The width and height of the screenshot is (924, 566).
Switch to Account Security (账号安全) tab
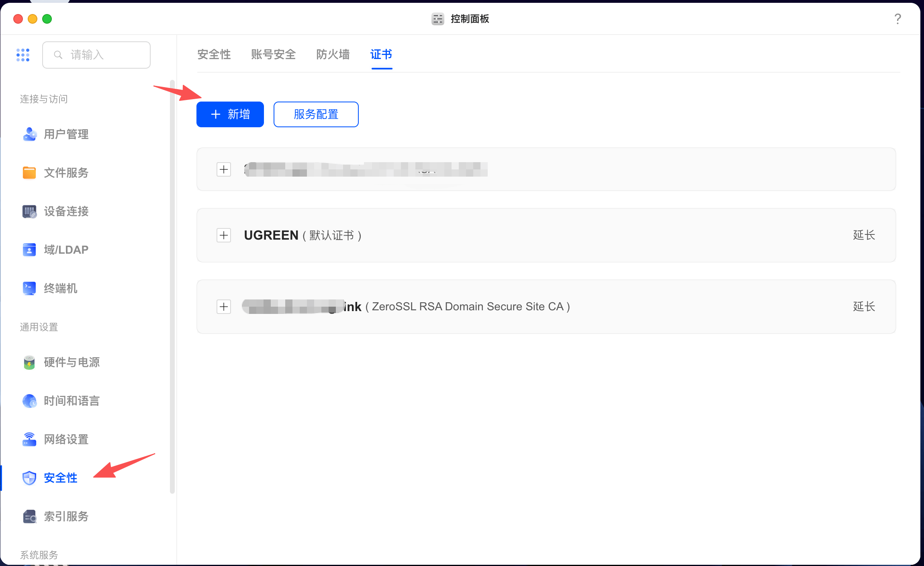(x=273, y=54)
